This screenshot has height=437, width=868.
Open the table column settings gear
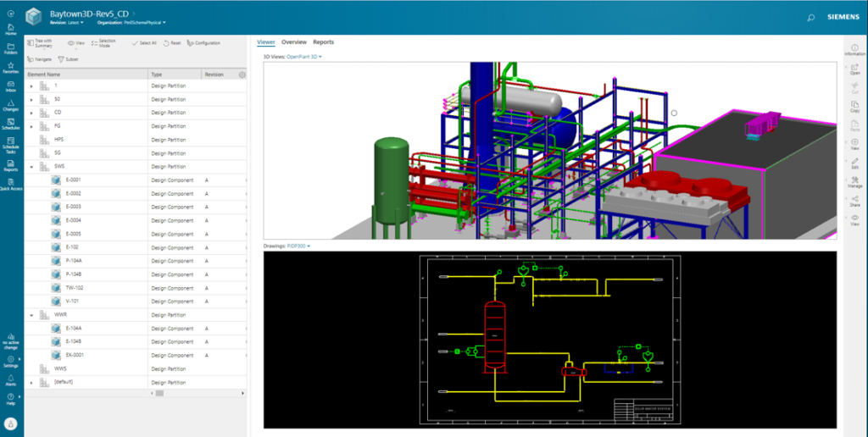tap(242, 75)
